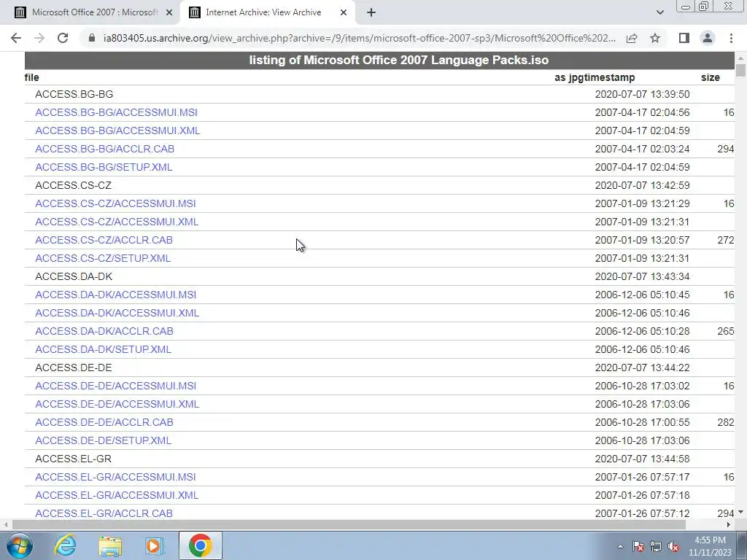Click the Chrome taskbar icon

[201, 545]
